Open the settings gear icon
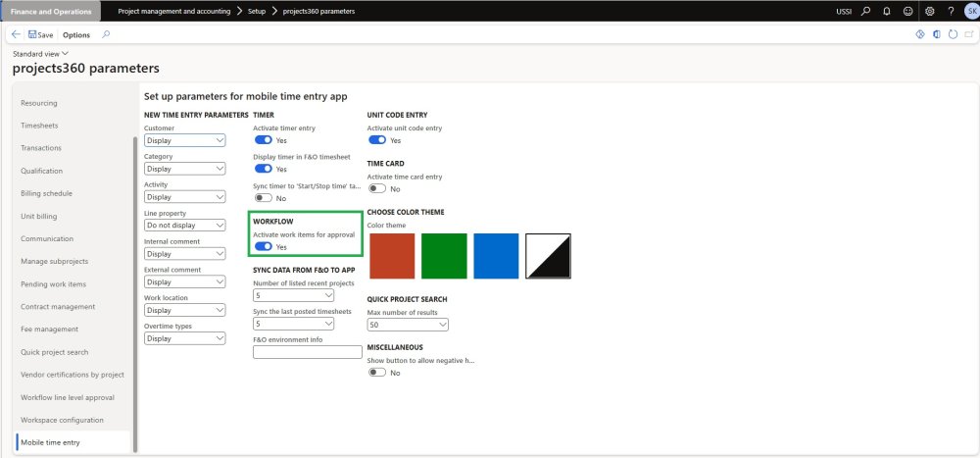This screenshot has width=980, height=458. [x=929, y=11]
